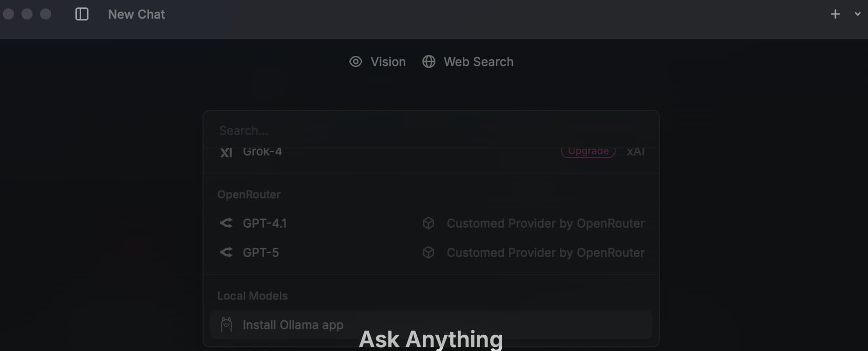The width and height of the screenshot is (868, 351).
Task: Click Customed Provider label for GPT-5
Action: [545, 252]
